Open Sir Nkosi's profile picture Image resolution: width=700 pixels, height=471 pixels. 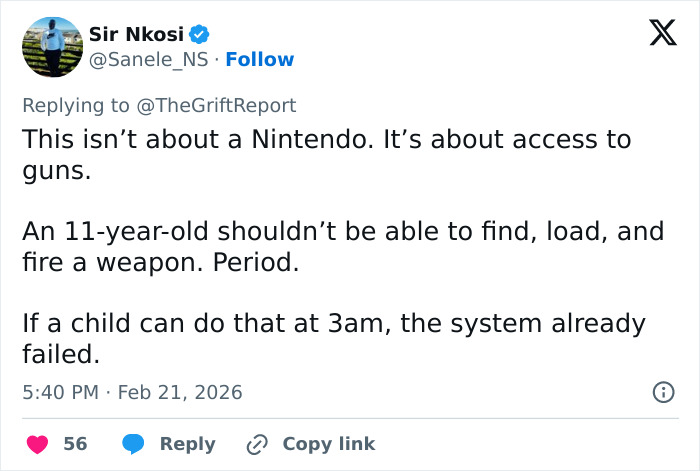pos(51,46)
